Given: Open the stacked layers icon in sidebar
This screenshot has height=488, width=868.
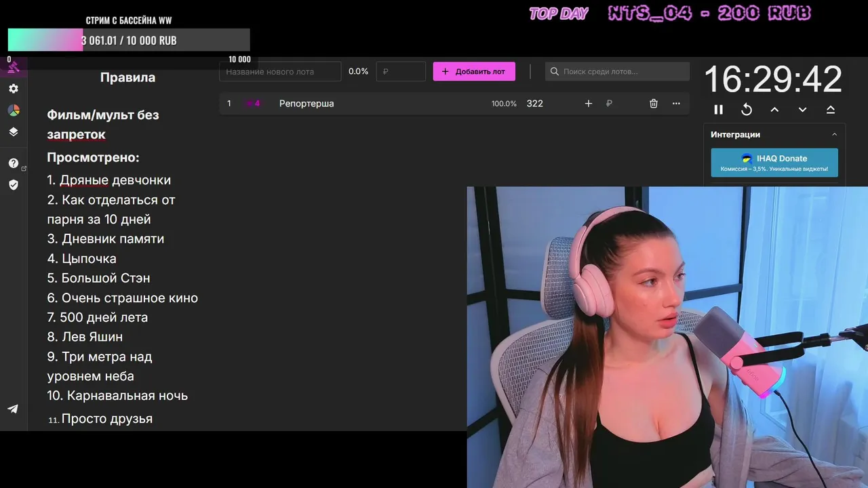Looking at the screenshot, I should (13, 131).
